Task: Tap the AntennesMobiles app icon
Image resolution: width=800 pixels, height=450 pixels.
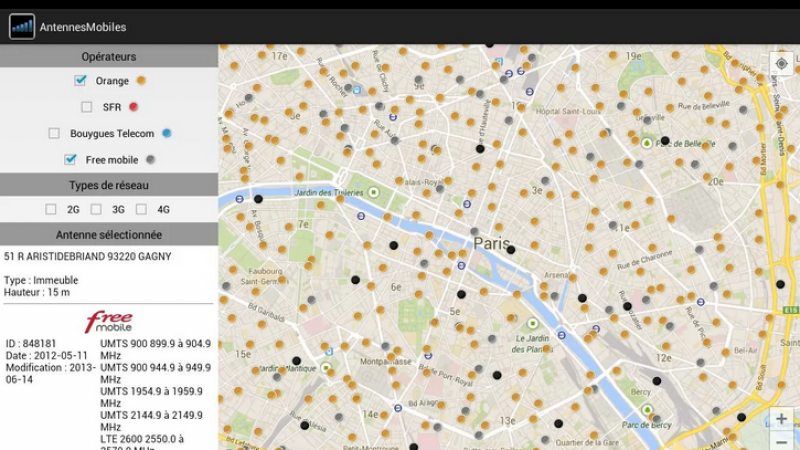Action: click(x=21, y=26)
